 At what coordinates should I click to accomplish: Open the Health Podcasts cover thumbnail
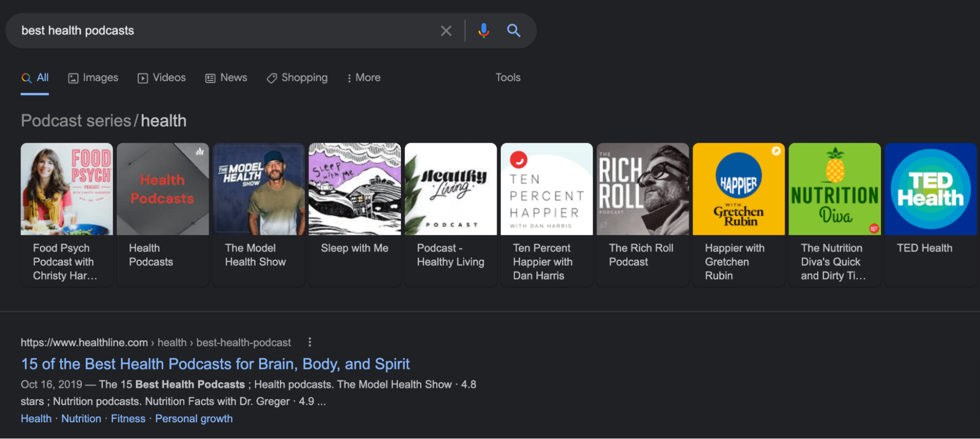[x=163, y=189]
